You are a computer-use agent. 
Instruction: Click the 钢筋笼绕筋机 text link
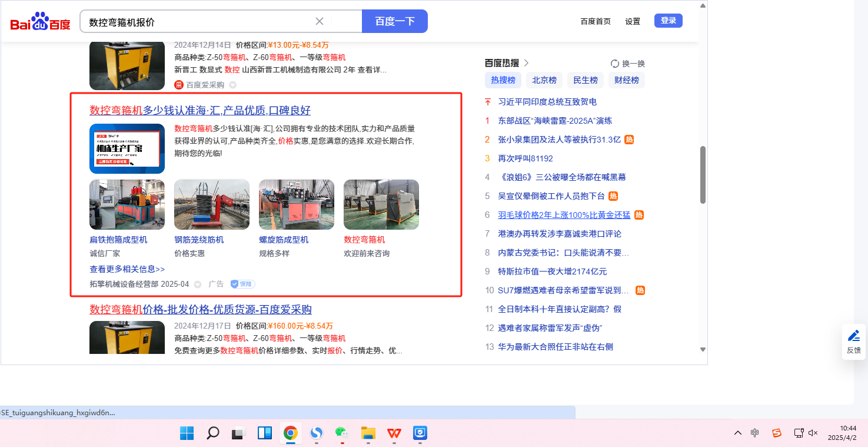pos(199,240)
